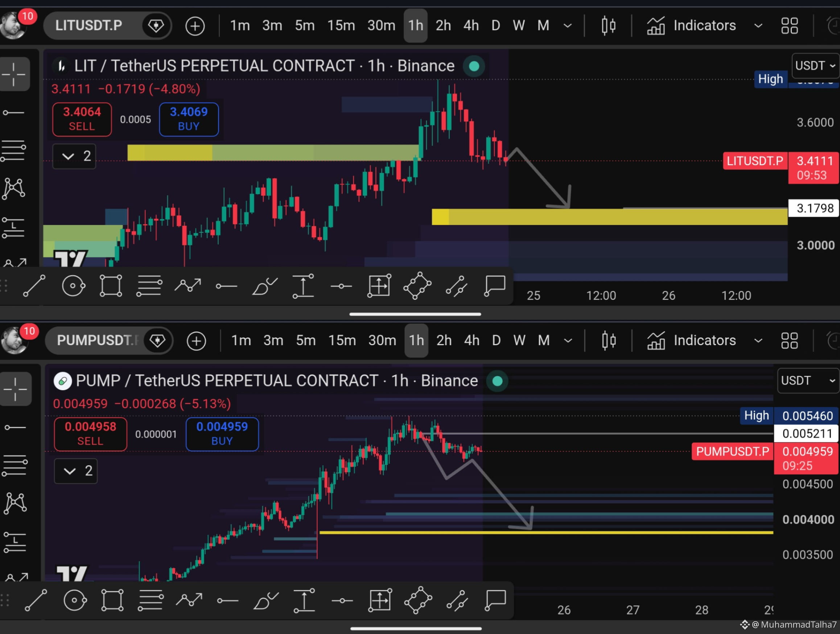Open candle chart type selector, PUMP chart
This screenshot has width=840, height=634.
click(x=609, y=341)
